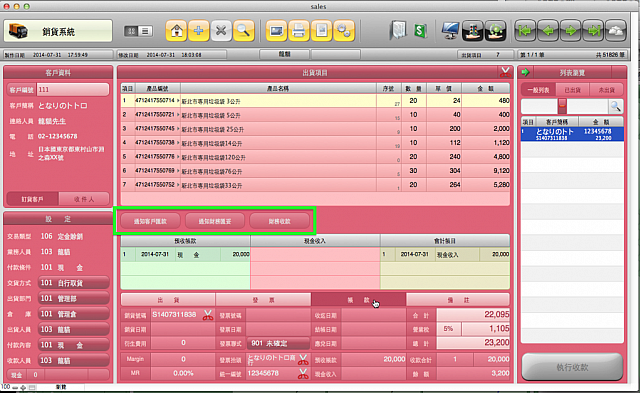Open 出貨部門 dropdown showing 101 管理部
The width and height of the screenshot is (640, 393).
[73, 298]
